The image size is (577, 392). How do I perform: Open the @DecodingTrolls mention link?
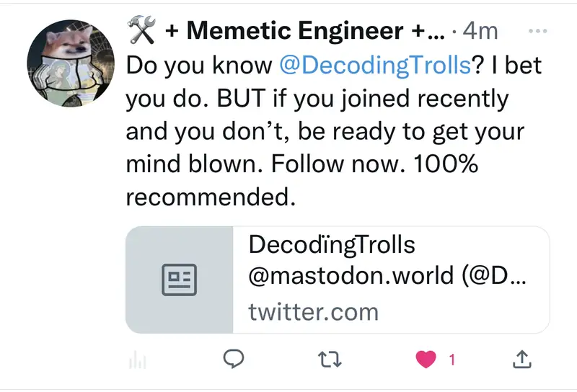coord(375,65)
